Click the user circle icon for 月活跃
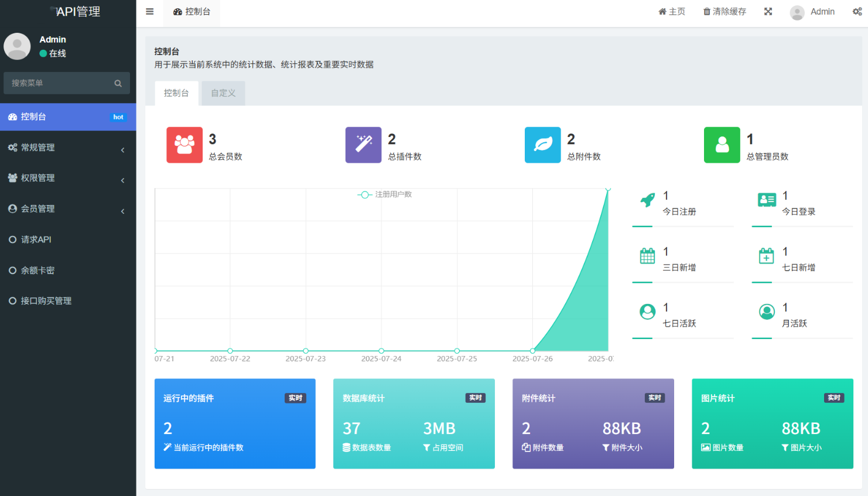Image resolution: width=868 pixels, height=496 pixels. [x=767, y=312]
